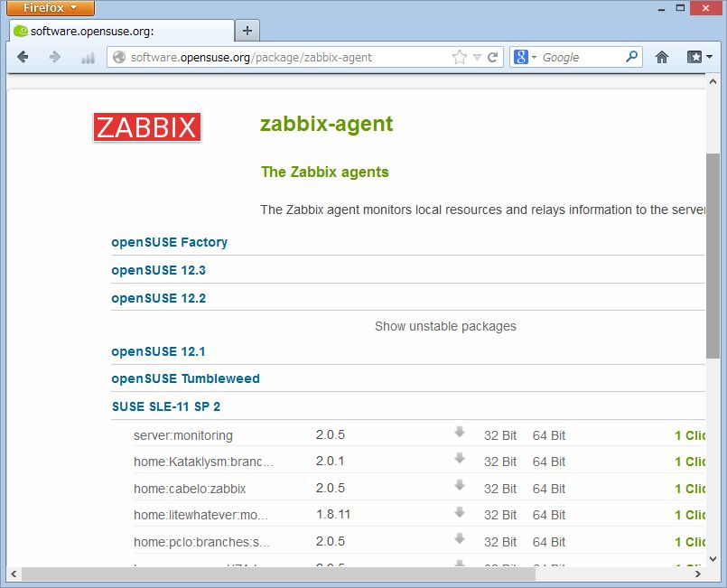Click 1 Click Install for home:cabelo:zabbix
The height and width of the screenshot is (588, 727).
coord(690,489)
